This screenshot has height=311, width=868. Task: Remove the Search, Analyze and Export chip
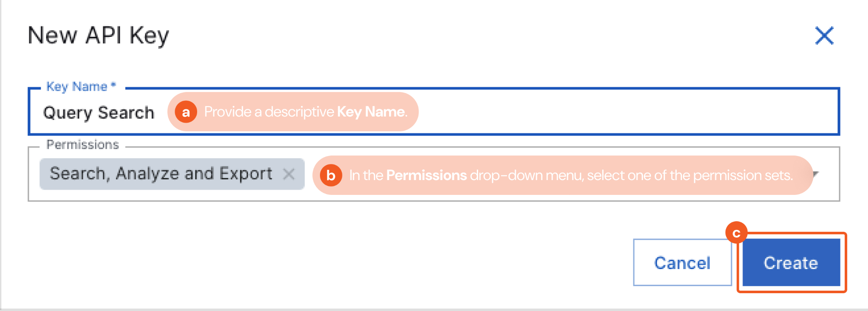click(289, 174)
